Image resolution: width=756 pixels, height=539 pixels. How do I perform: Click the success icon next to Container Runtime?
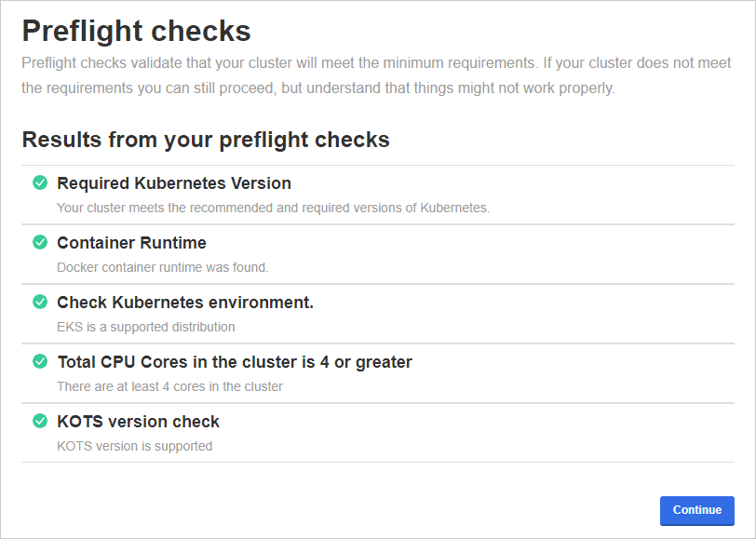point(39,242)
